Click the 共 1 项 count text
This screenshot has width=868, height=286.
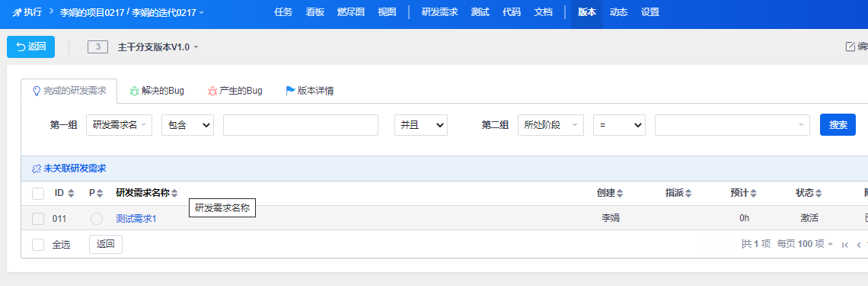coord(756,244)
